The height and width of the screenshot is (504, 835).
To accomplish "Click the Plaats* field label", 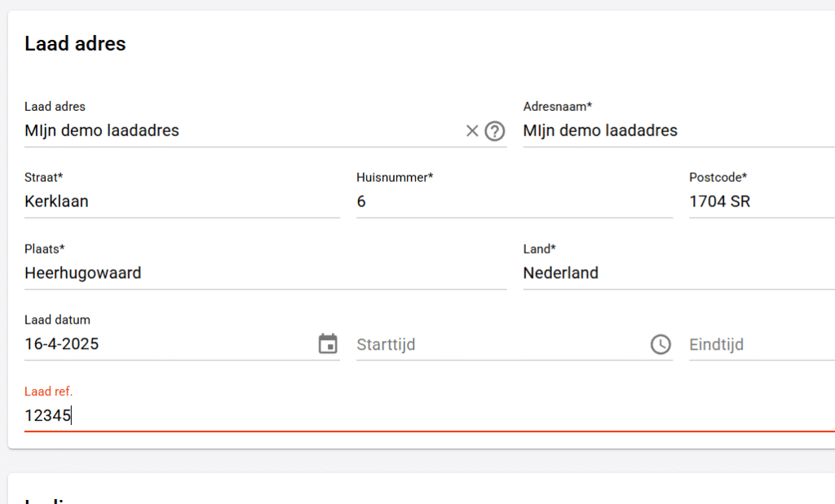I will click(x=45, y=249).
